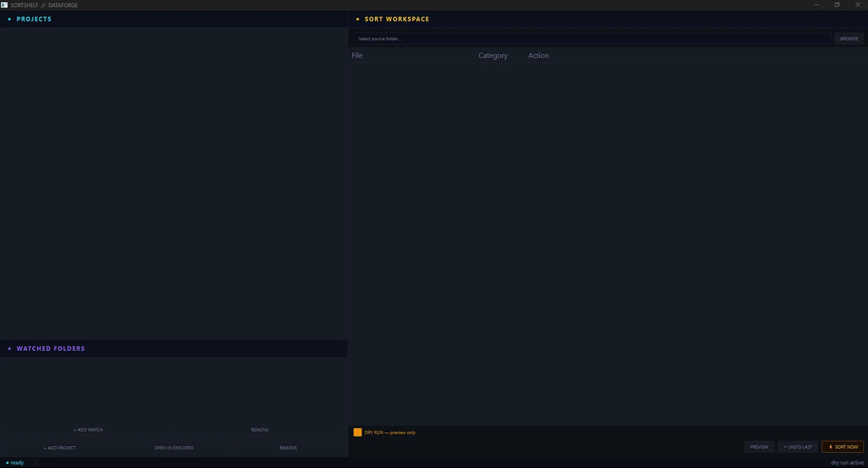Click the ready status indicator

[x=15, y=463]
